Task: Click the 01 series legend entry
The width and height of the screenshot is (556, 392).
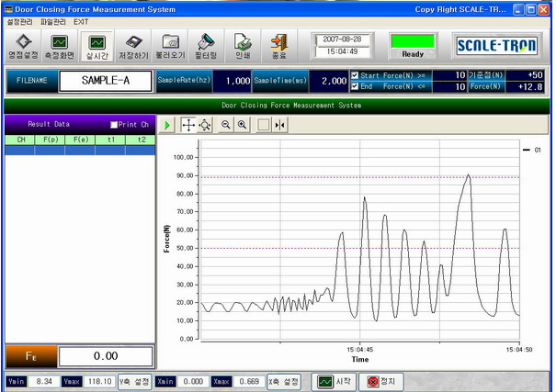Action: (x=532, y=151)
